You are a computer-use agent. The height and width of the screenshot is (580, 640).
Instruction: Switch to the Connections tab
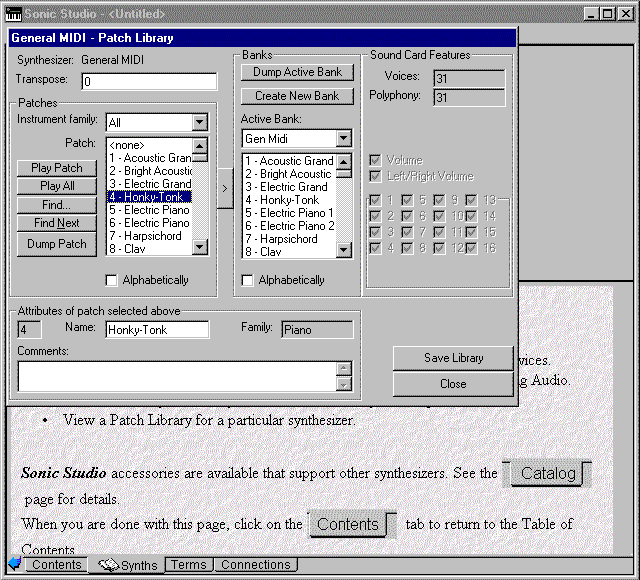tap(256, 564)
